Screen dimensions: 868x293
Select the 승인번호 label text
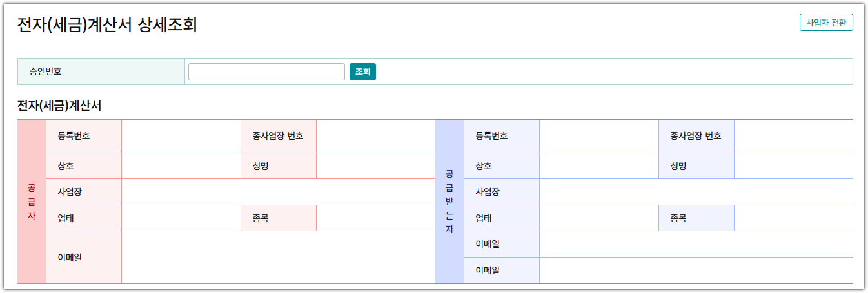pyautogui.click(x=45, y=72)
